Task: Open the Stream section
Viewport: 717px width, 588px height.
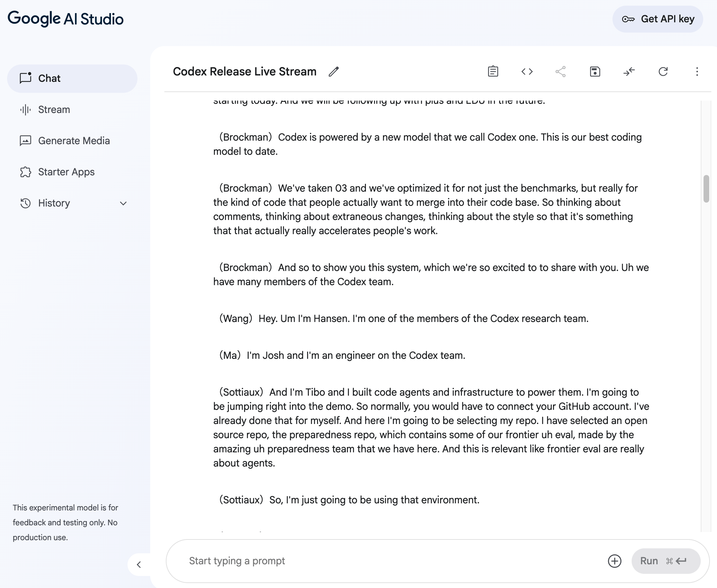Action: click(x=54, y=109)
